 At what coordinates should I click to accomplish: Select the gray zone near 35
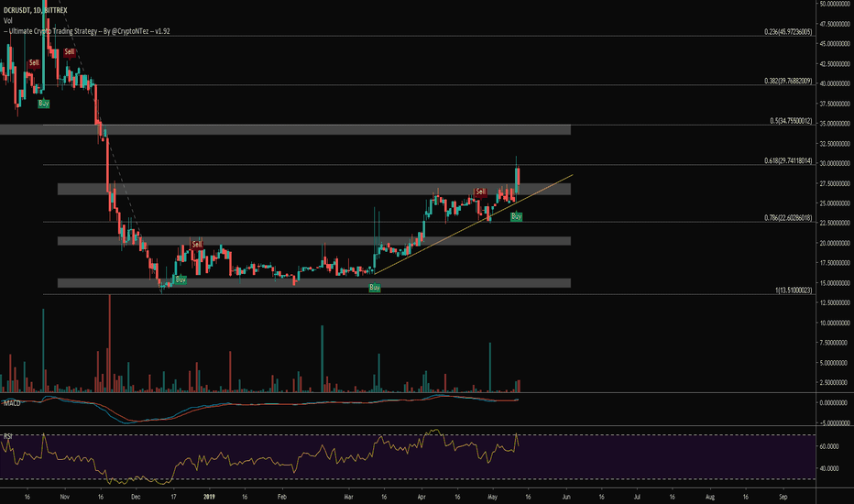[x=285, y=130]
